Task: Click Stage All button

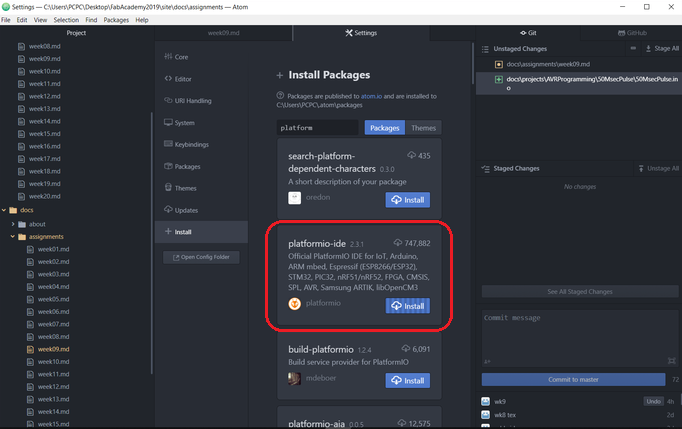Action: [661, 47]
